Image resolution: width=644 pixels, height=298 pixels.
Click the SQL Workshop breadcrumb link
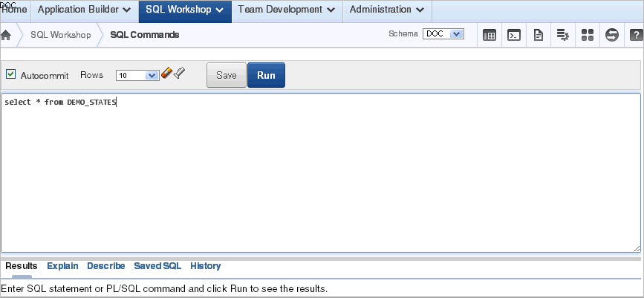tap(61, 35)
